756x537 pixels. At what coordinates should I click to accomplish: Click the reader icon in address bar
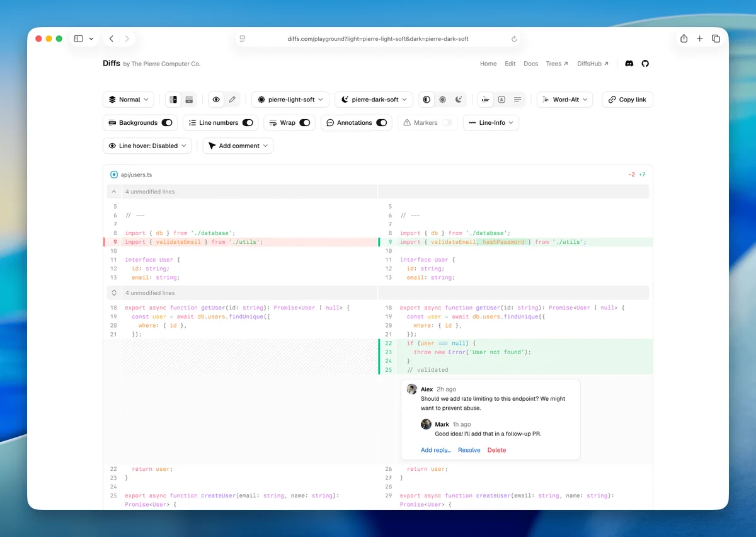coord(243,39)
